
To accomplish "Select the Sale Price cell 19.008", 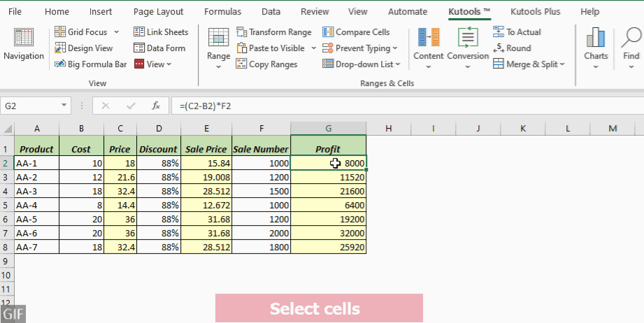I will click(206, 177).
